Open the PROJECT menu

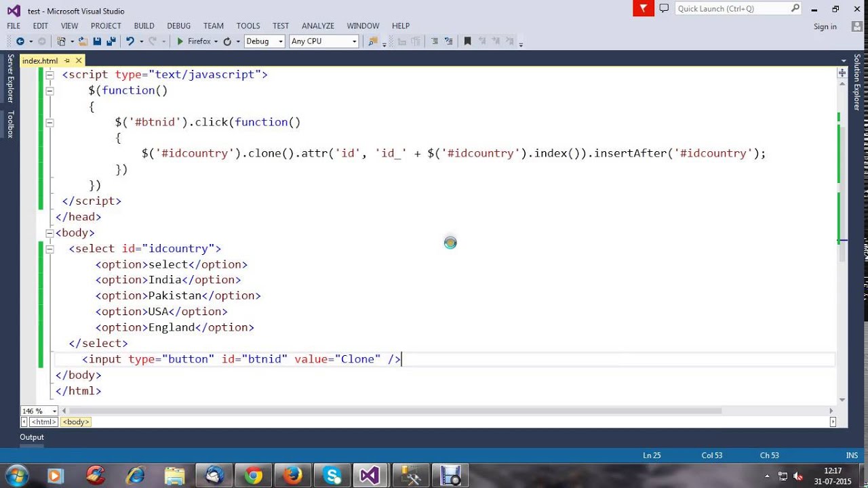pyautogui.click(x=106, y=26)
